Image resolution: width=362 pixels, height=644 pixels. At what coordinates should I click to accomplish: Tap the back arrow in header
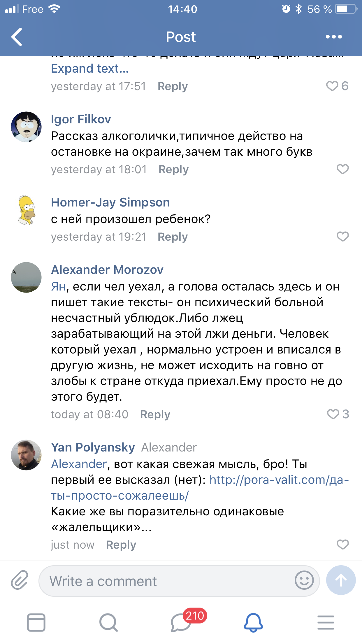click(17, 37)
